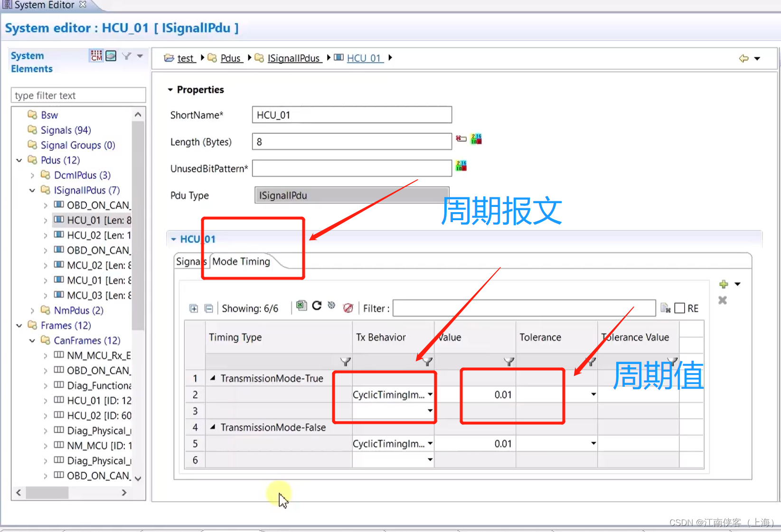This screenshot has width=781, height=532.
Task: Open the navigation history dropdown arrow
Action: coord(757,59)
